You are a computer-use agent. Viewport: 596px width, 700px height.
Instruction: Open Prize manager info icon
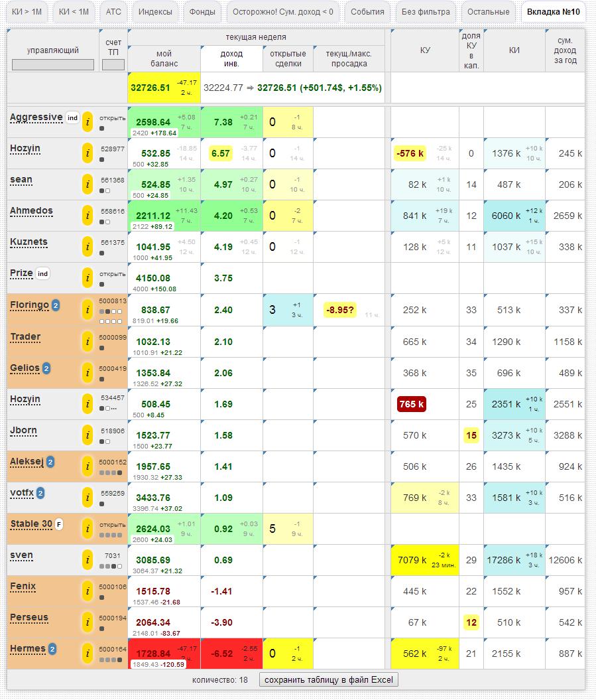point(88,278)
